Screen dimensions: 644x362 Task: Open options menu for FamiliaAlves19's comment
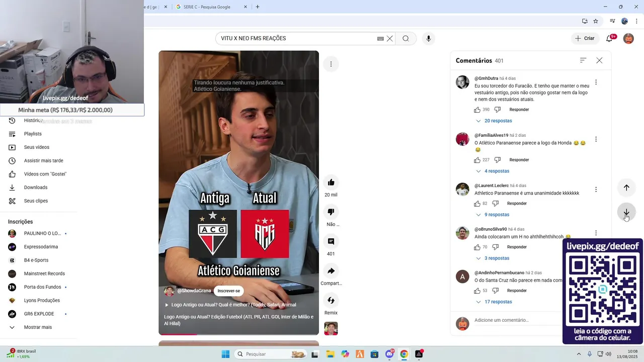(x=596, y=139)
